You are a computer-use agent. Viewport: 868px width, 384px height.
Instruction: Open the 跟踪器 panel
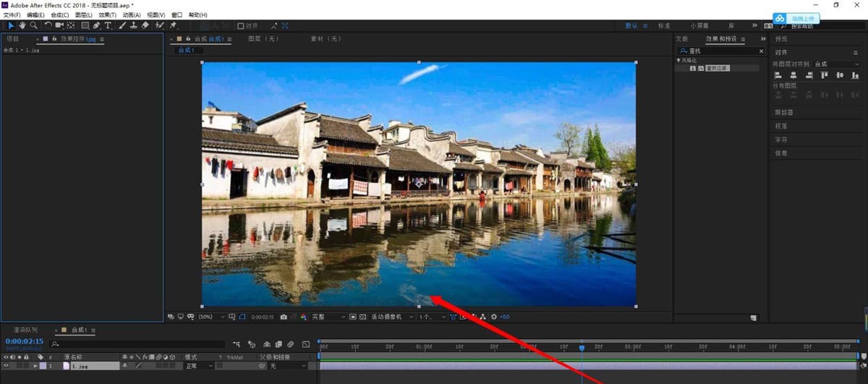tap(784, 113)
